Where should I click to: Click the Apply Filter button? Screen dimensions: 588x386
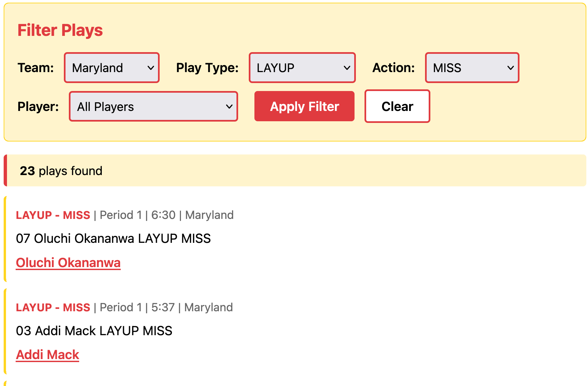pyautogui.click(x=304, y=107)
